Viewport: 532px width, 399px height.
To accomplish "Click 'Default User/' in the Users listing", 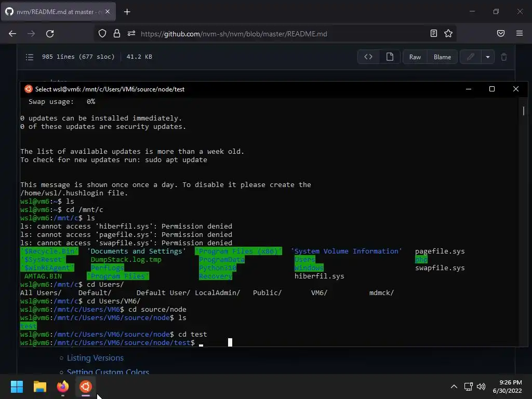I will click(163, 293).
